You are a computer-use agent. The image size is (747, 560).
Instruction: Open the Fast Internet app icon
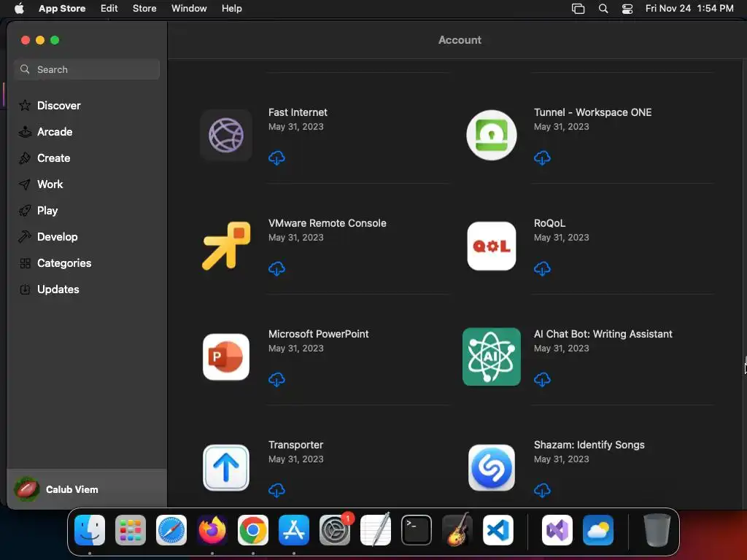[x=226, y=135]
